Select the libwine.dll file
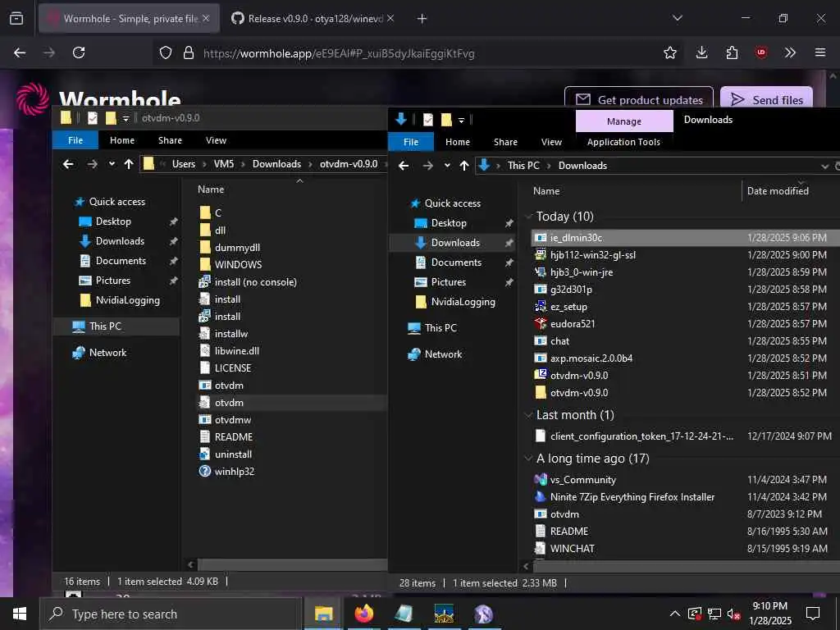 [x=236, y=351]
